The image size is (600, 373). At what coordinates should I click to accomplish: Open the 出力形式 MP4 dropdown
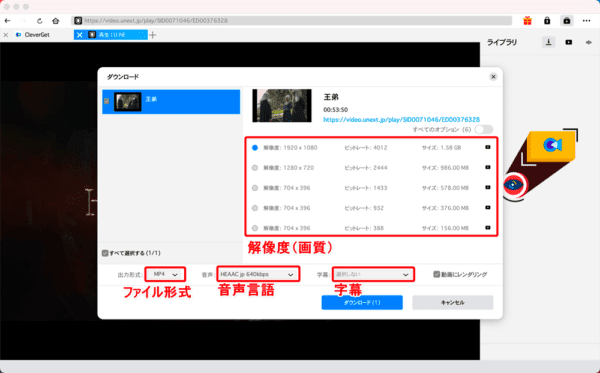tap(165, 274)
